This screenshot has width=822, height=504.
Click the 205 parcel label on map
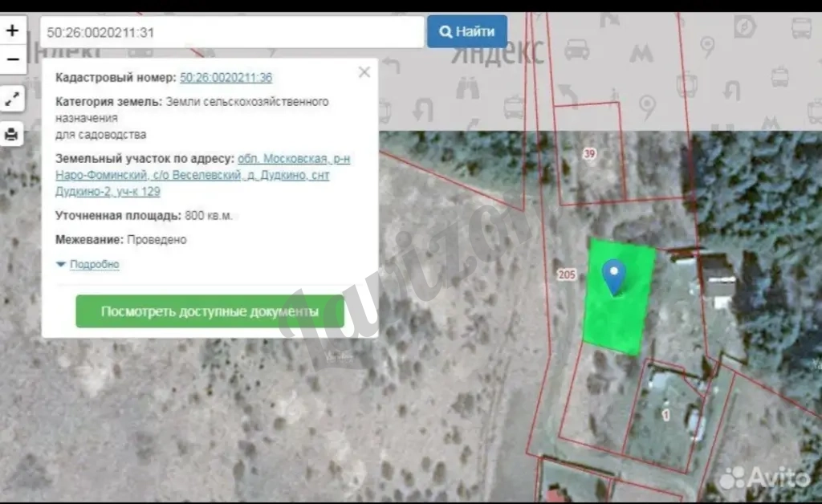pos(566,274)
